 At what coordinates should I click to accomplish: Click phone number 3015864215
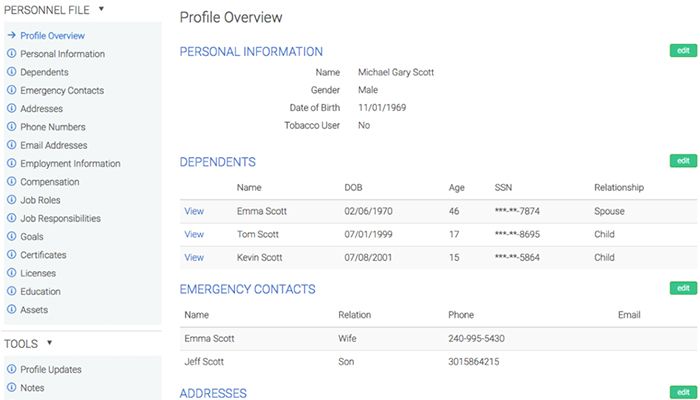pos(474,362)
